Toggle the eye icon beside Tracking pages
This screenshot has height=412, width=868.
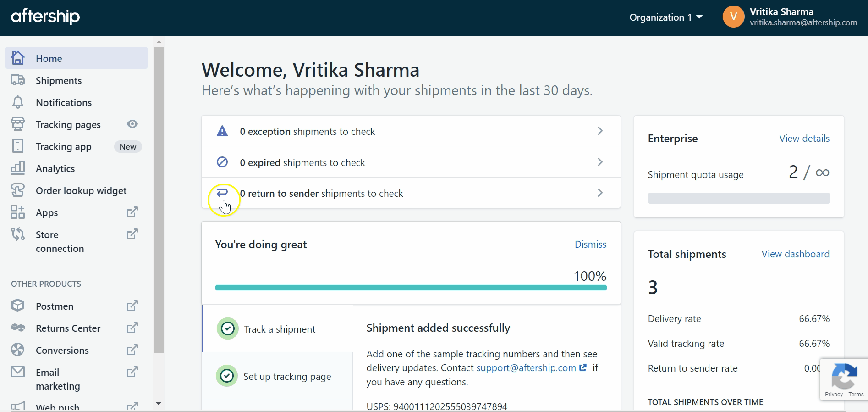coord(132,124)
